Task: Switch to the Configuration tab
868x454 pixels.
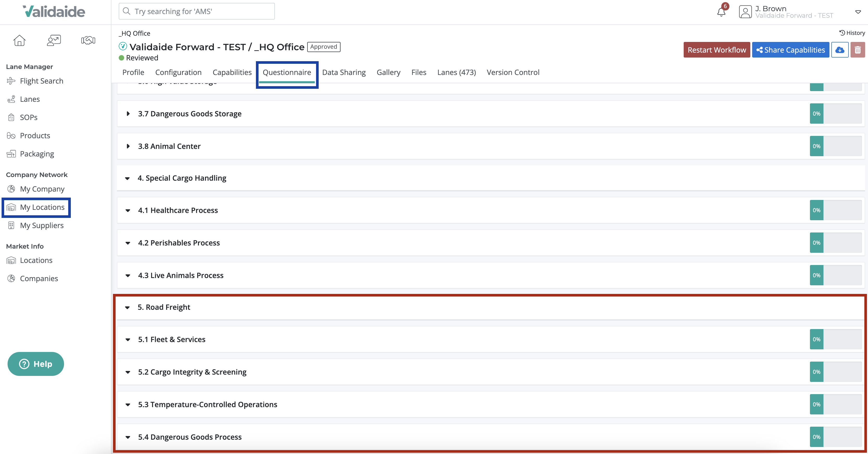Action: point(178,72)
